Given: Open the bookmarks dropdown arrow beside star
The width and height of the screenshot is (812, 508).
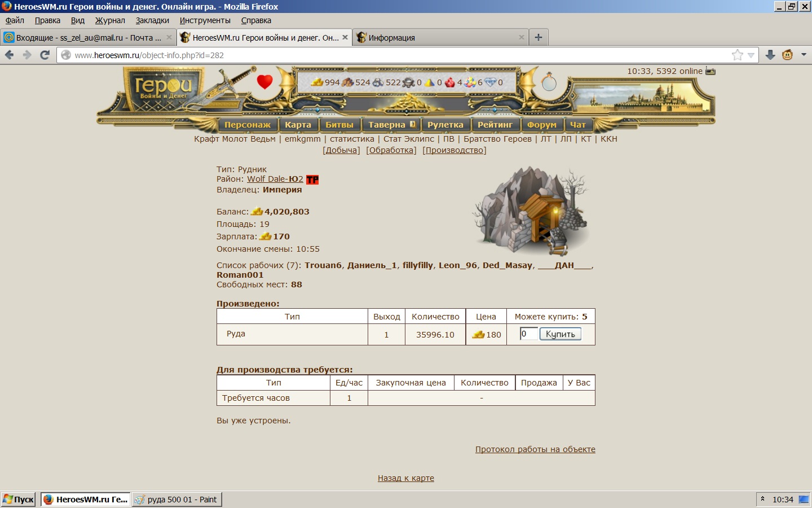Looking at the screenshot, I should pos(751,55).
